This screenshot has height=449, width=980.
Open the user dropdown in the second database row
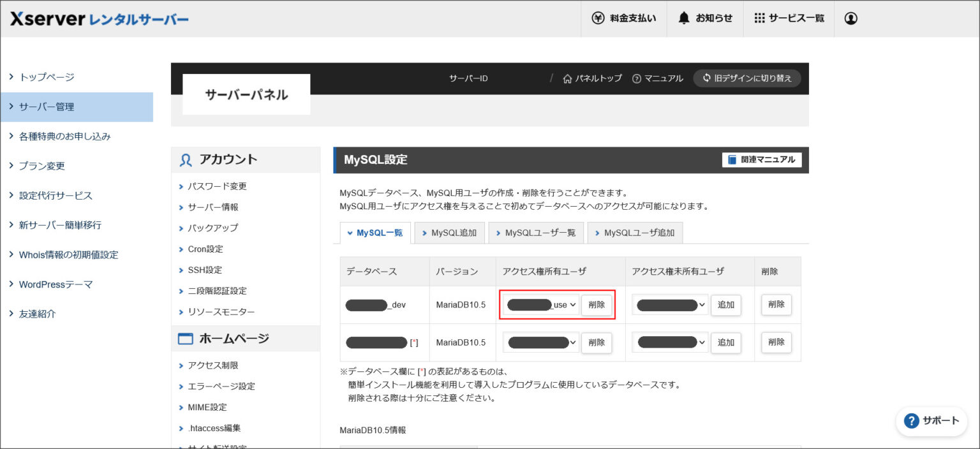[x=540, y=342]
